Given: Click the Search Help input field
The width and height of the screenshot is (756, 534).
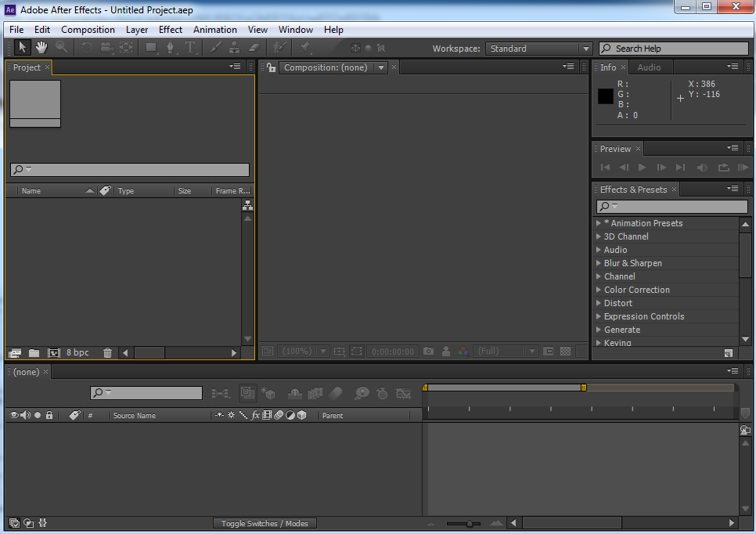Looking at the screenshot, I should [x=674, y=49].
